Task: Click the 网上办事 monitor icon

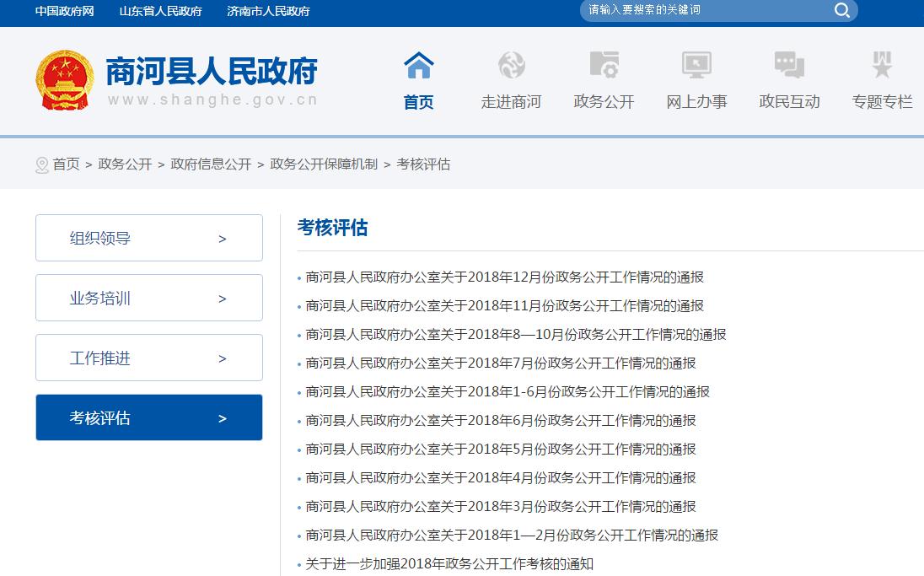Action: click(x=696, y=65)
